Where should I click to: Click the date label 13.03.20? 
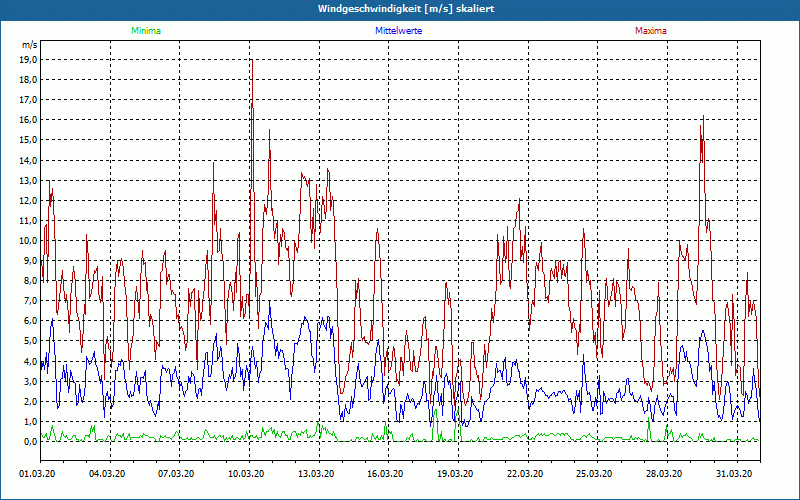pyautogui.click(x=316, y=474)
